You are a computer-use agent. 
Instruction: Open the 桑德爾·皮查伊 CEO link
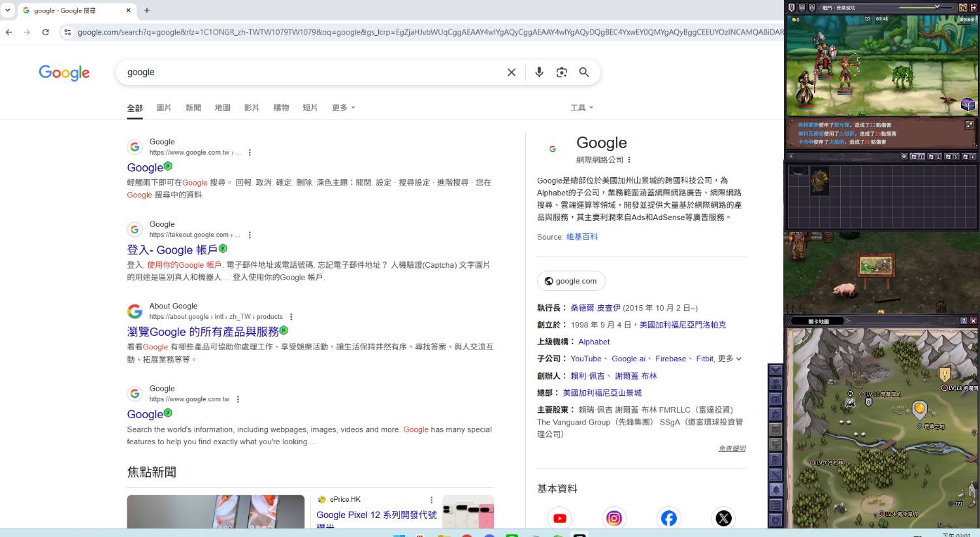[x=595, y=308]
